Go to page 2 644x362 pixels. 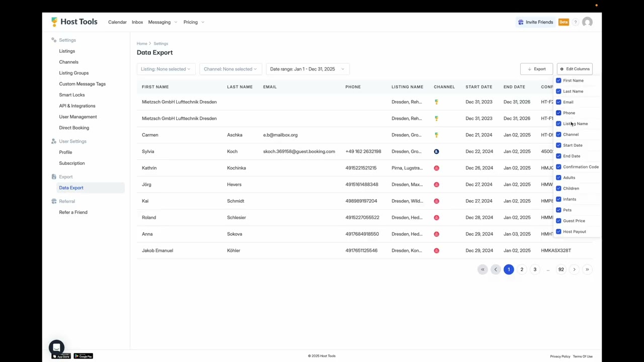pyautogui.click(x=522, y=269)
